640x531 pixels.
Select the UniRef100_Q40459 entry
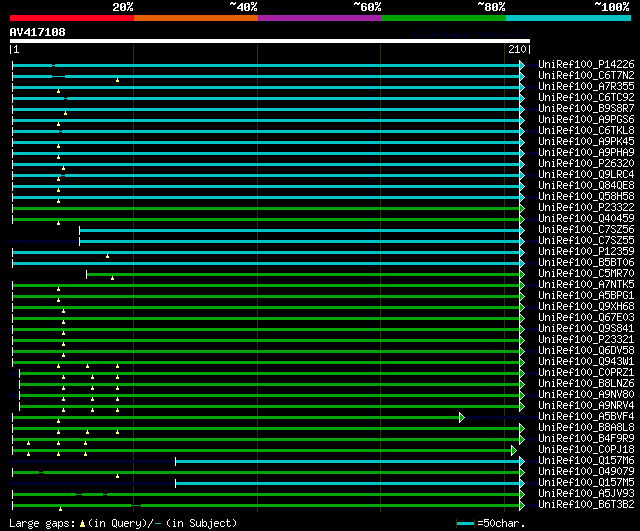click(x=586, y=218)
